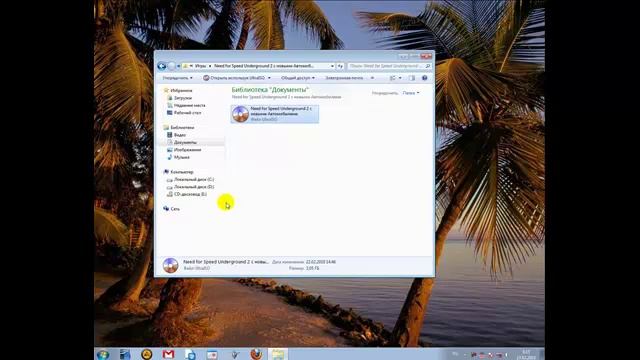
Task: Open the Общий доступ menu
Action: coord(298,78)
